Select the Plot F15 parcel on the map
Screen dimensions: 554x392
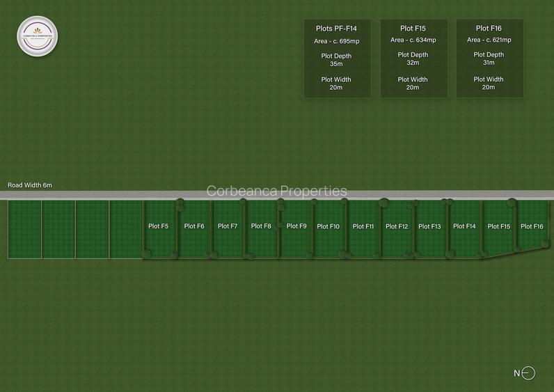[x=499, y=226]
